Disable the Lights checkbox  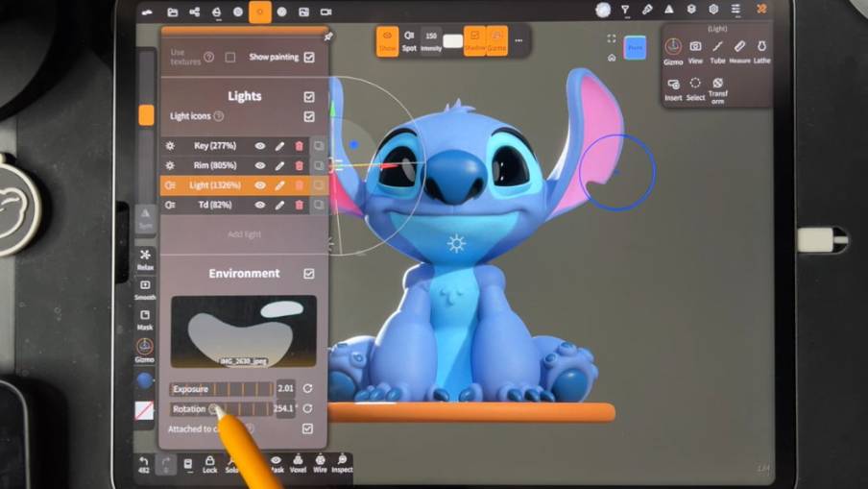tap(309, 97)
